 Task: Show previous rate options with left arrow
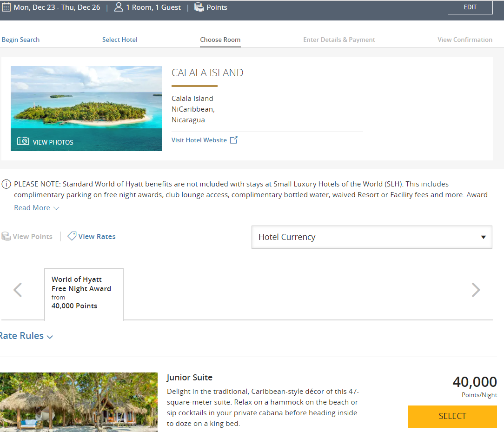(18, 290)
